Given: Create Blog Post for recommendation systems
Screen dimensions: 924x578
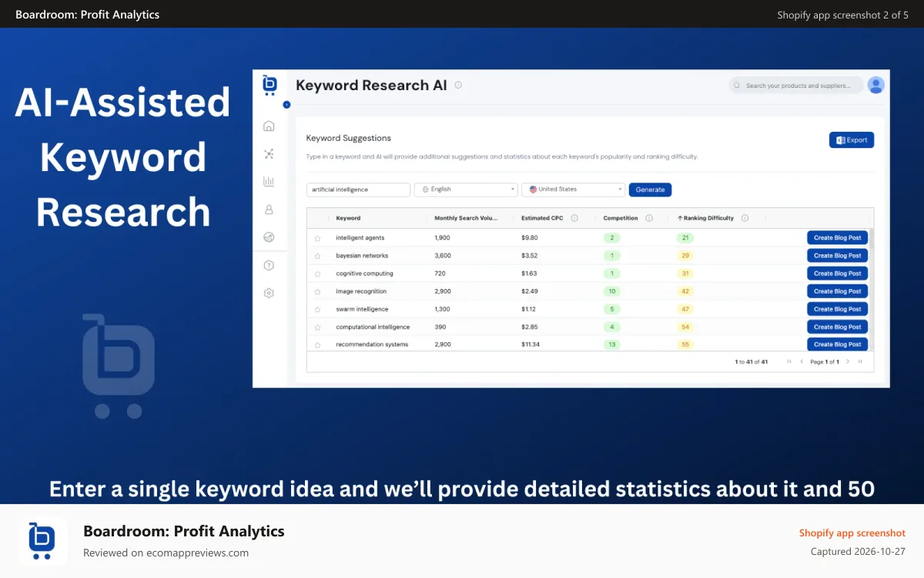Looking at the screenshot, I should tap(838, 344).
